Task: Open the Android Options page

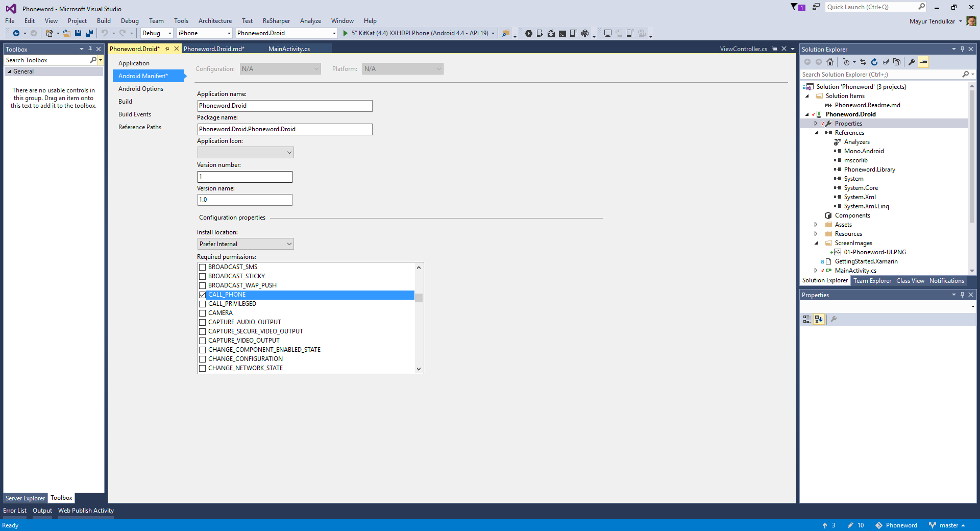Action: [141, 89]
